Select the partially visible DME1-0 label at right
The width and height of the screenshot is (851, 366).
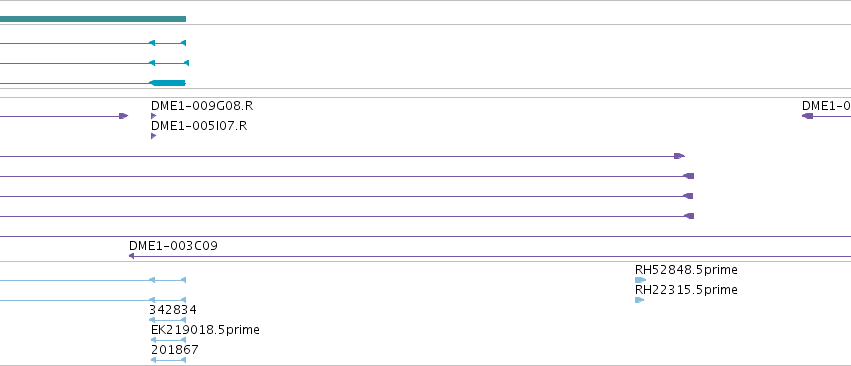(x=827, y=106)
